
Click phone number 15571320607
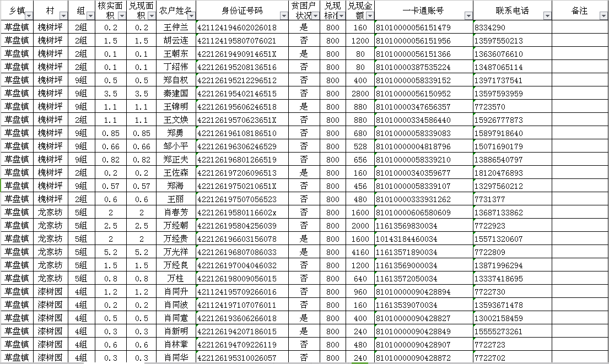tap(499, 238)
